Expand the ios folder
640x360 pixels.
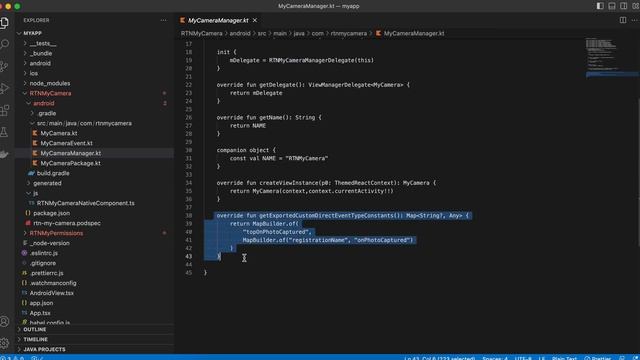pyautogui.click(x=25, y=73)
